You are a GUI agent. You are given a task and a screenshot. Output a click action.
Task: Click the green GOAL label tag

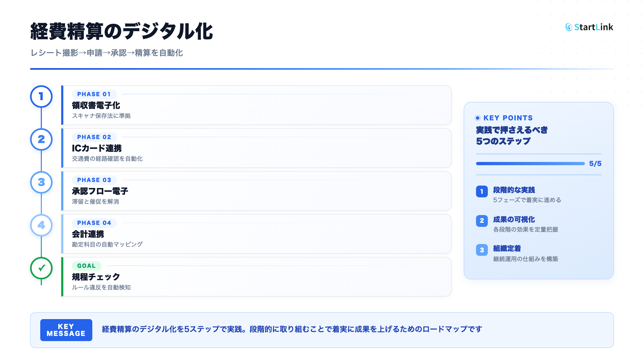pyautogui.click(x=86, y=266)
